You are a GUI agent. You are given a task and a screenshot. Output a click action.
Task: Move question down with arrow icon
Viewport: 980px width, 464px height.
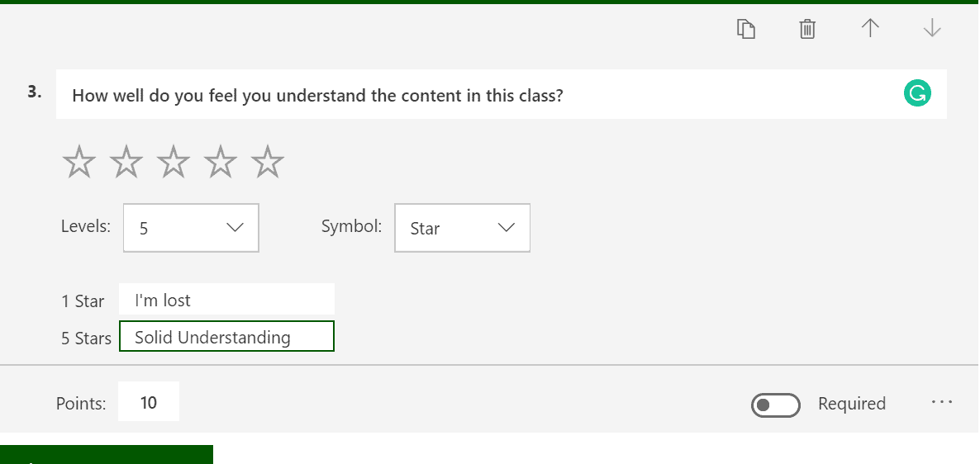point(932,28)
